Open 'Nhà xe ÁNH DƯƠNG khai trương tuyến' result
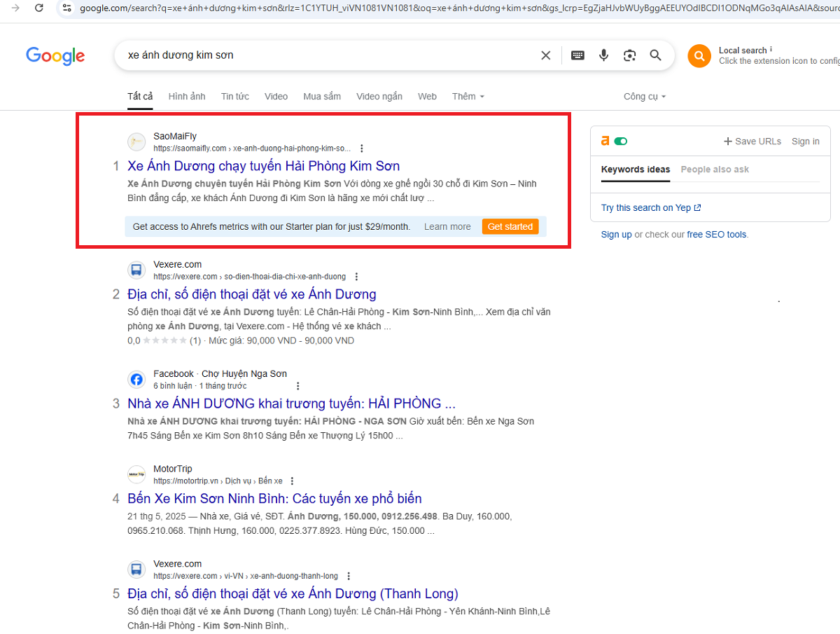840x634 pixels. (292, 404)
